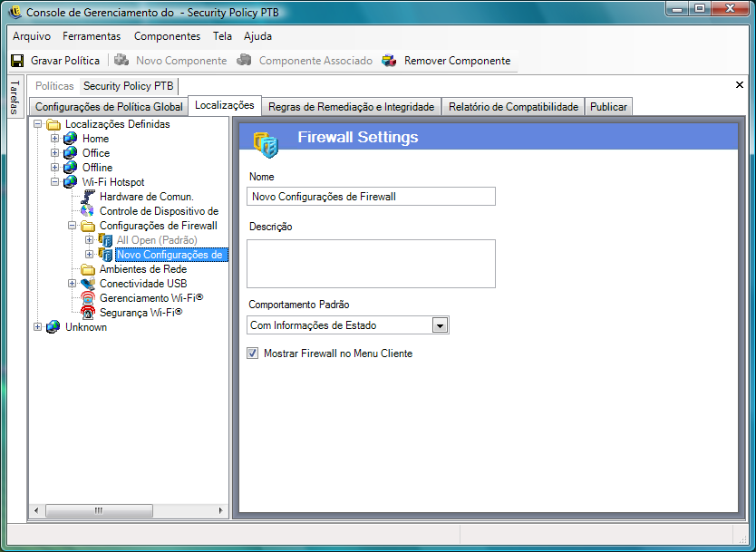
Task: Click the Gravar Política floppy disk icon
Action: point(17,61)
